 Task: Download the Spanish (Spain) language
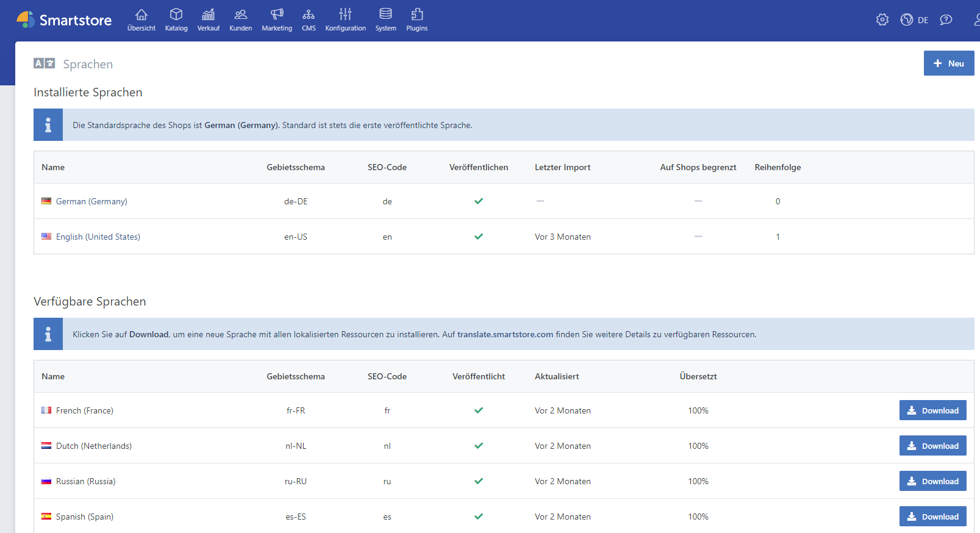pos(932,517)
